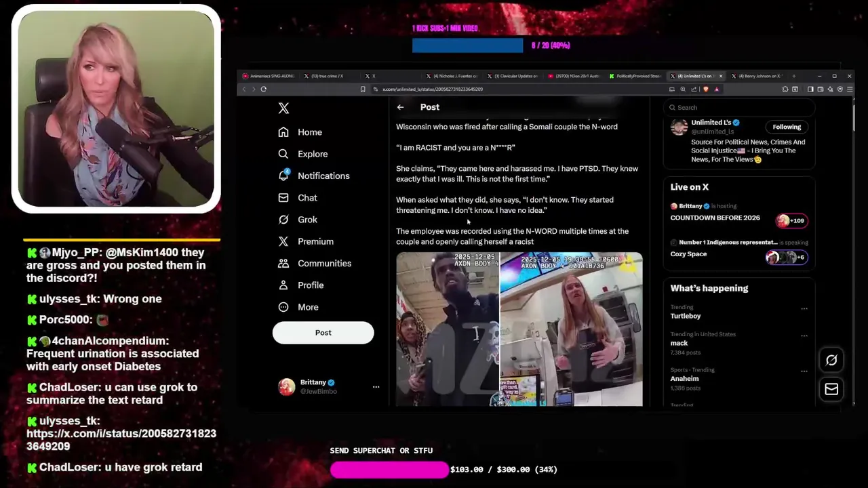The width and height of the screenshot is (868, 488).
Task: Open the Unlimited L's profile name link
Action: 711,123
